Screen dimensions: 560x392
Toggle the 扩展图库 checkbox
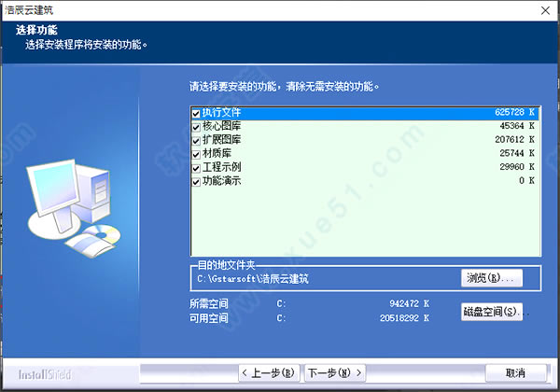196,141
